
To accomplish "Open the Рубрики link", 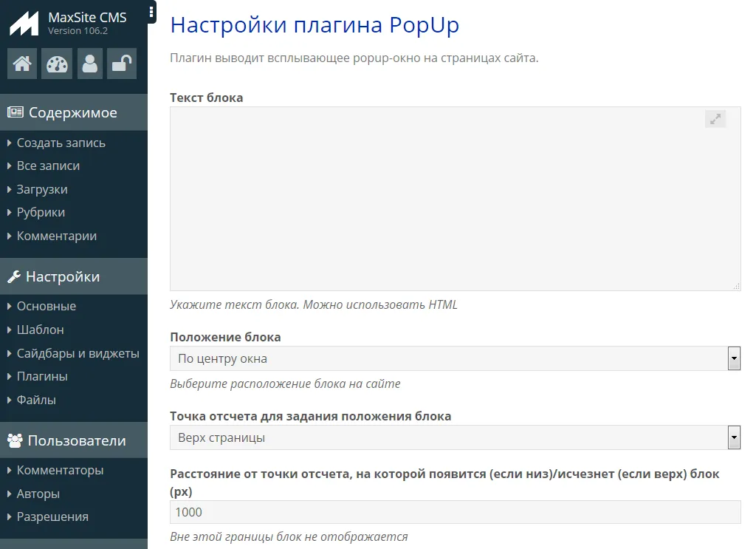I will pyautogui.click(x=41, y=212).
